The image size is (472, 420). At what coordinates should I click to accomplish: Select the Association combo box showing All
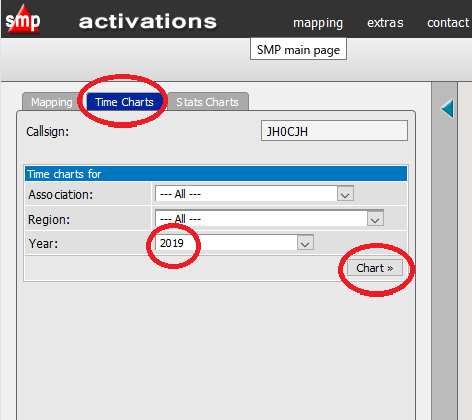(x=254, y=194)
